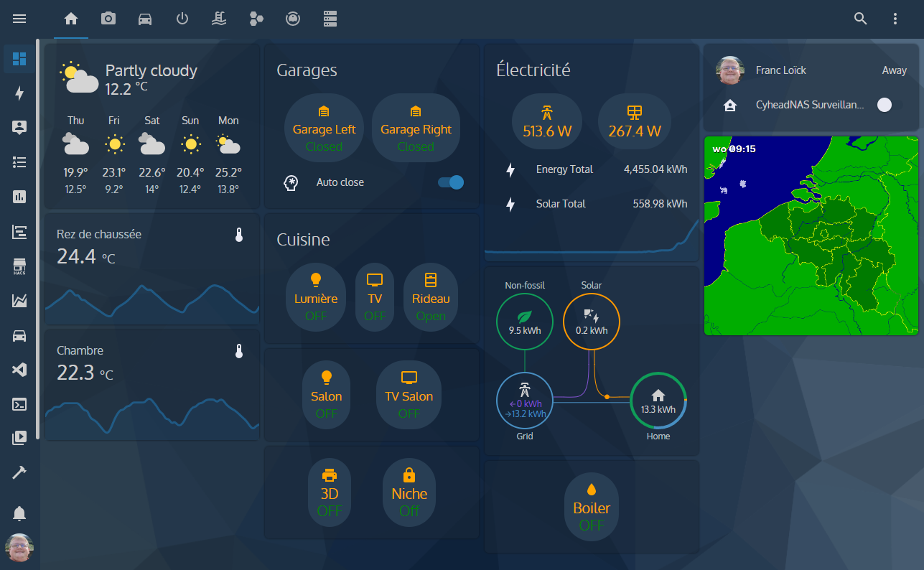Open Terminal from the sidebar

[x=19, y=404]
